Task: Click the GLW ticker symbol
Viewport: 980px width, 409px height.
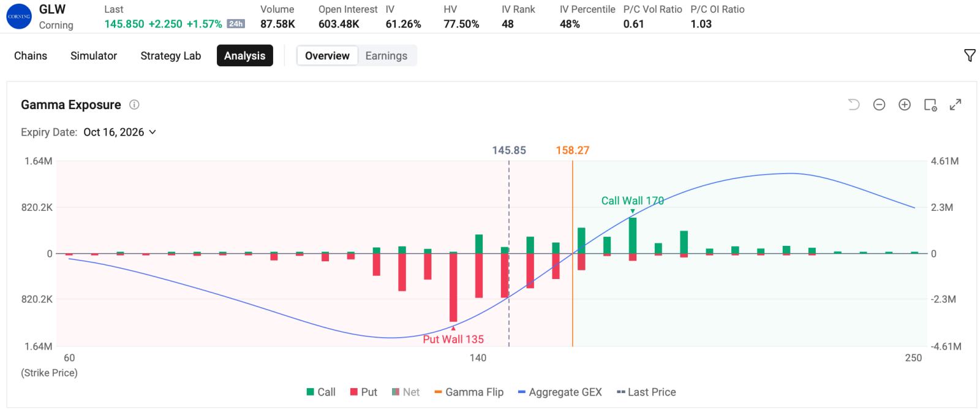Action: coord(52,9)
